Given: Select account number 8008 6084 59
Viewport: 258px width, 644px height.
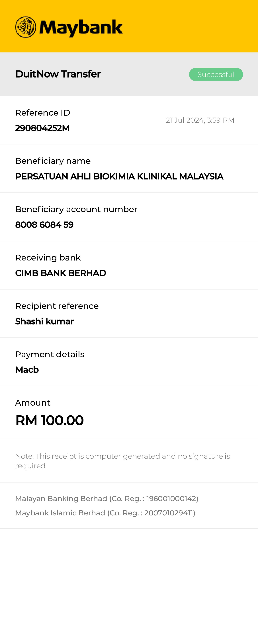Looking at the screenshot, I should (44, 225).
